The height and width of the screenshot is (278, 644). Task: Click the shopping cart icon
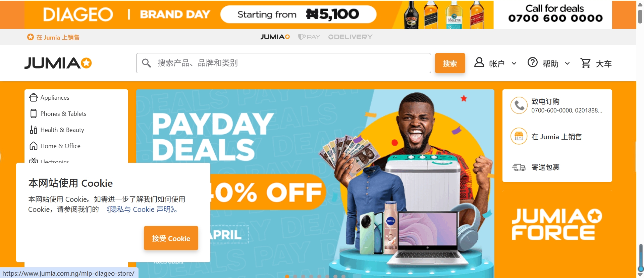586,63
